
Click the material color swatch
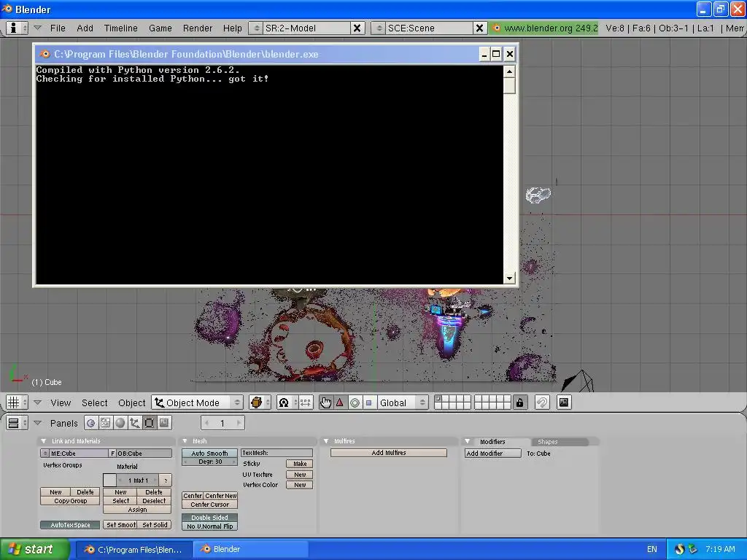pyautogui.click(x=109, y=480)
